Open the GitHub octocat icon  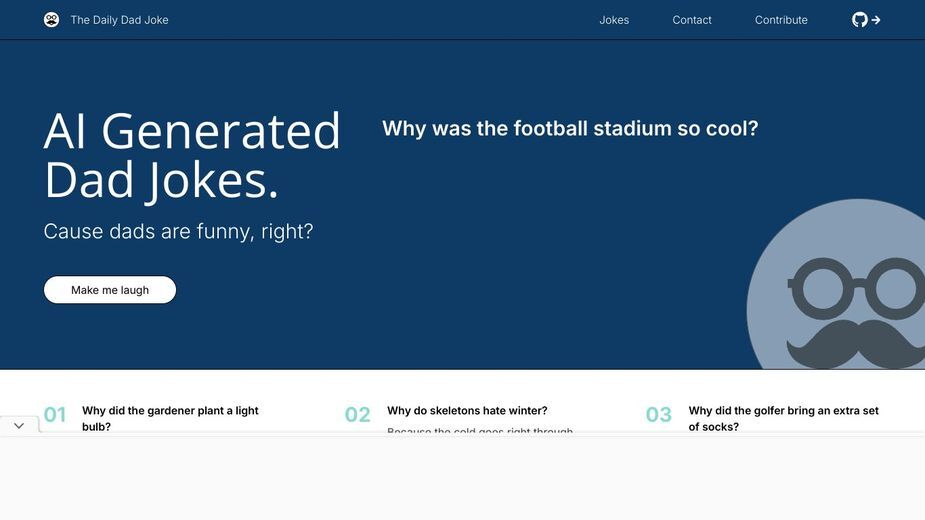click(860, 20)
